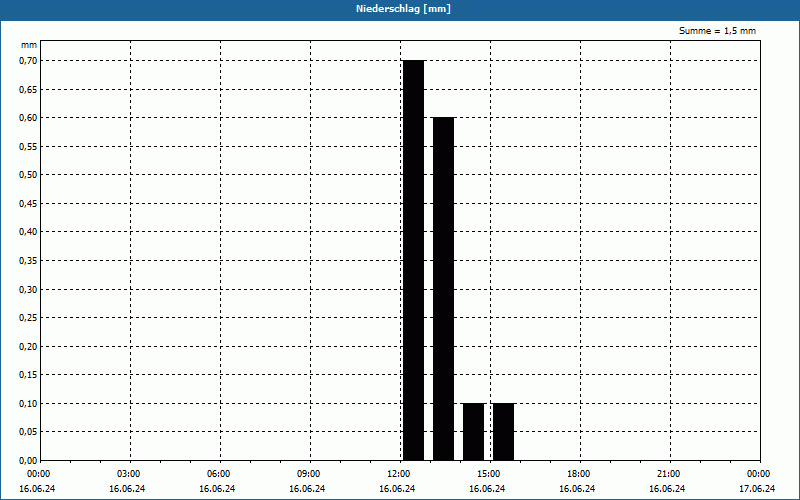Screen dimensions: 800x500
Task: Click the 0,15 y-axis value
Action: click(28, 375)
